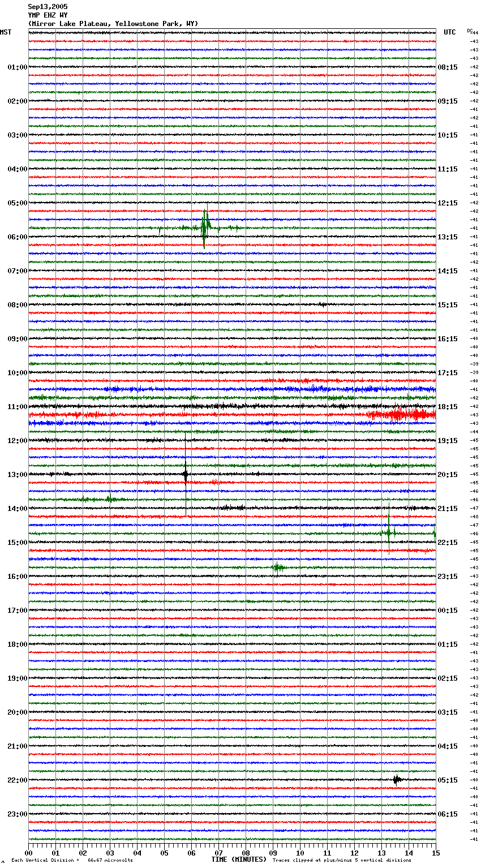The width and height of the screenshot is (481, 868).
Task: Select the 05:00 MST time label
Action: [18, 203]
